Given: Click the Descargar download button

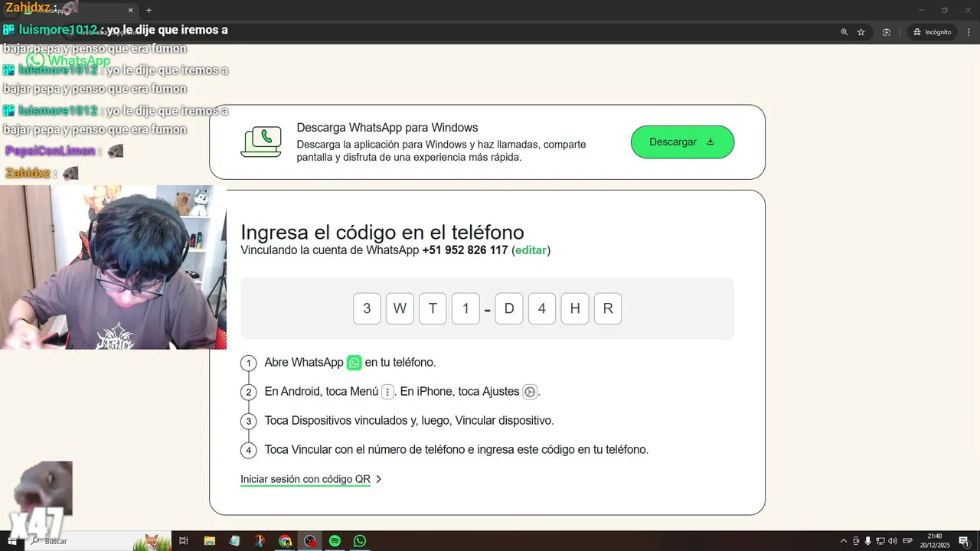Looking at the screenshot, I should (682, 142).
